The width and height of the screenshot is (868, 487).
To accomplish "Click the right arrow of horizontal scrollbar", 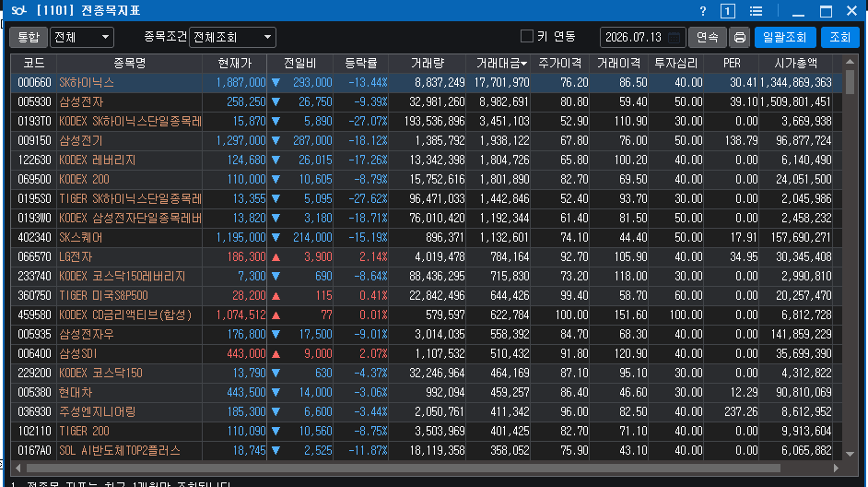I will (x=836, y=469).
